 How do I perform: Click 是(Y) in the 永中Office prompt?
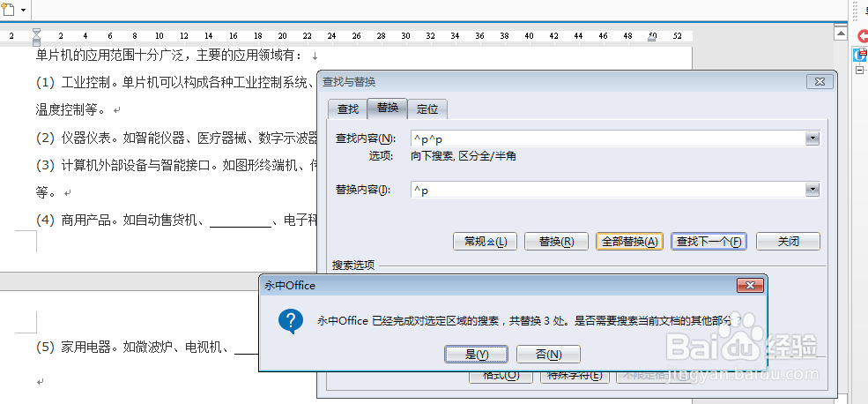tap(476, 354)
